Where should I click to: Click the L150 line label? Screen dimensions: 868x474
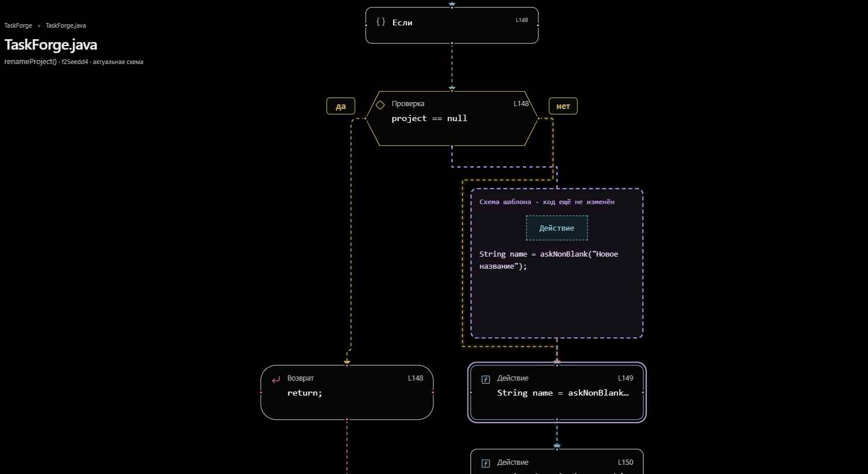[x=626, y=462]
